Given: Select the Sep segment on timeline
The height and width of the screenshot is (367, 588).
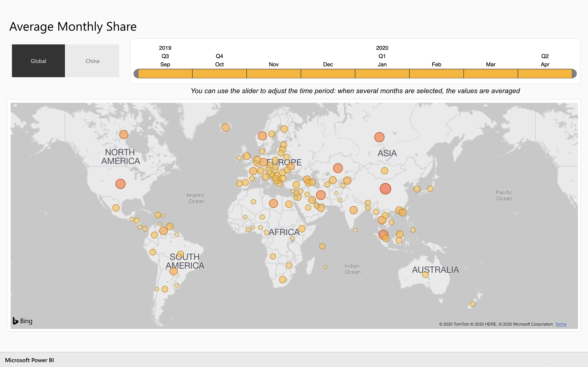Looking at the screenshot, I should coord(165,74).
